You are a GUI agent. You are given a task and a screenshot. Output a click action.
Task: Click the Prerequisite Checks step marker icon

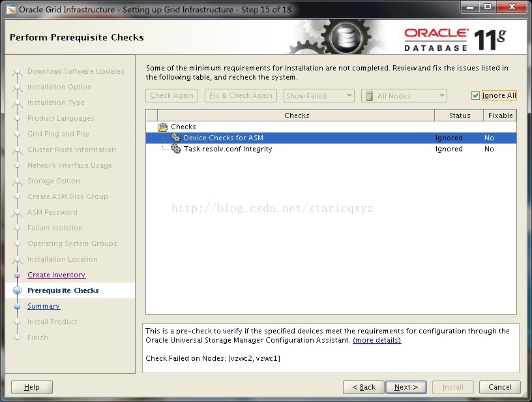pyautogui.click(x=17, y=290)
